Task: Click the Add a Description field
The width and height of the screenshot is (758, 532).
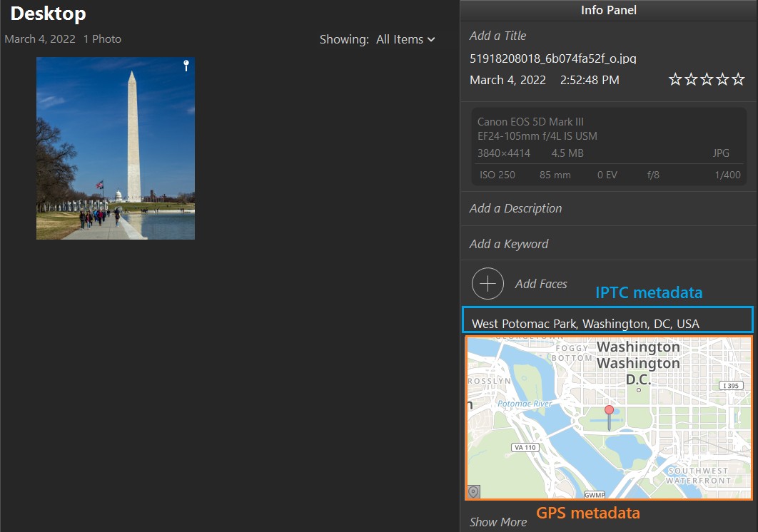Action: coord(515,208)
